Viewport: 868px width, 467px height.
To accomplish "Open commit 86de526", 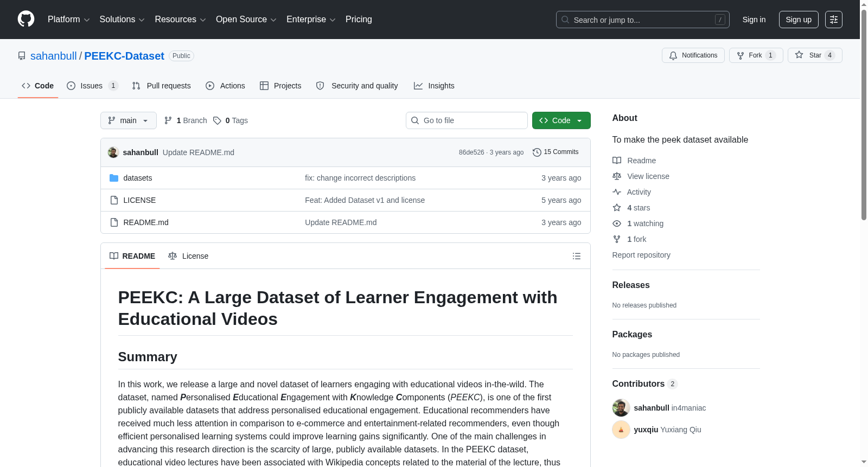I will click(x=471, y=152).
